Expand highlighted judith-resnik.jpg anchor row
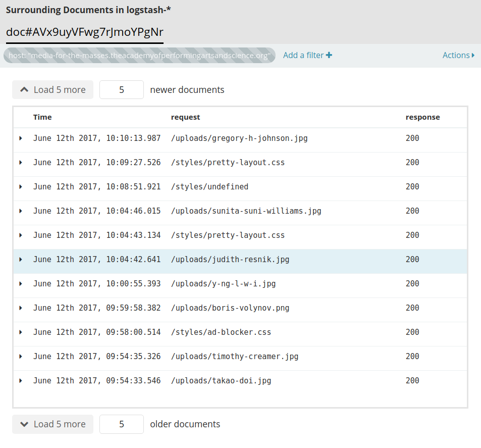481x448 pixels. 21,260
